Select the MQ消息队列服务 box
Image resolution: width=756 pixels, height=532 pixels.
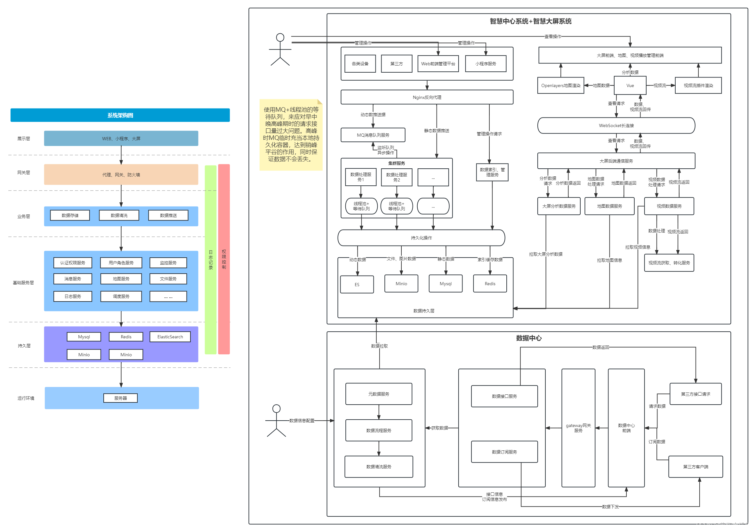tap(373, 135)
